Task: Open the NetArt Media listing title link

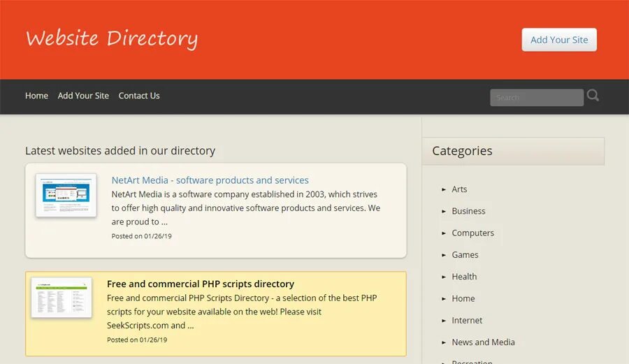Action: (210, 180)
